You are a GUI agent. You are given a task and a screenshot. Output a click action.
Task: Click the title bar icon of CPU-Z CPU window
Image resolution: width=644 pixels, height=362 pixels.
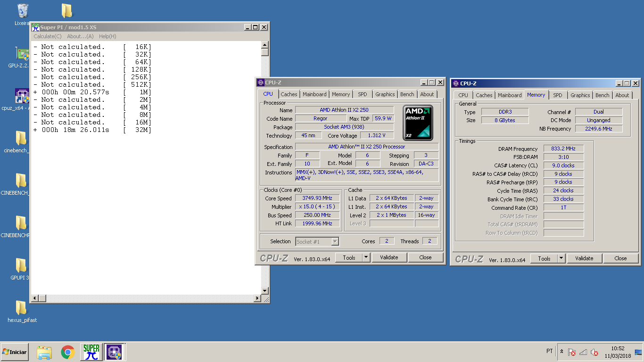(x=261, y=82)
